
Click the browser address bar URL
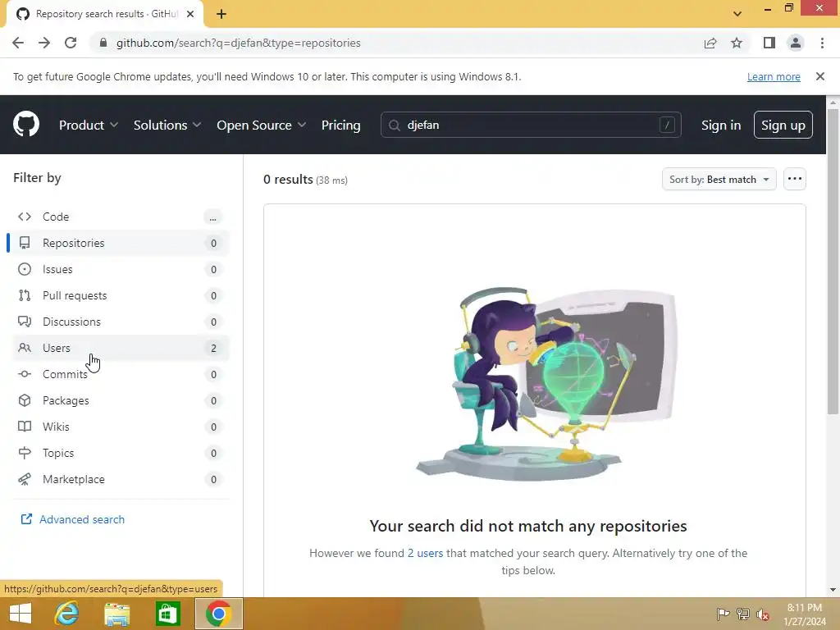pyautogui.click(x=239, y=43)
